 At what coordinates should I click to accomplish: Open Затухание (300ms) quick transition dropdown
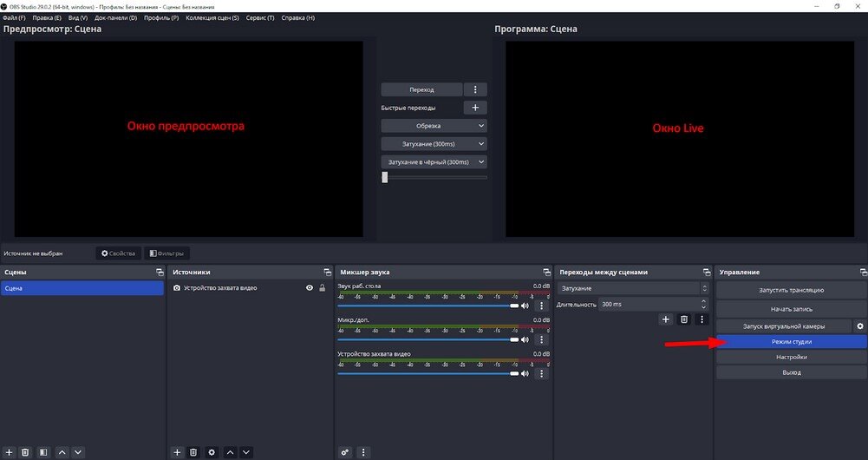tap(434, 144)
